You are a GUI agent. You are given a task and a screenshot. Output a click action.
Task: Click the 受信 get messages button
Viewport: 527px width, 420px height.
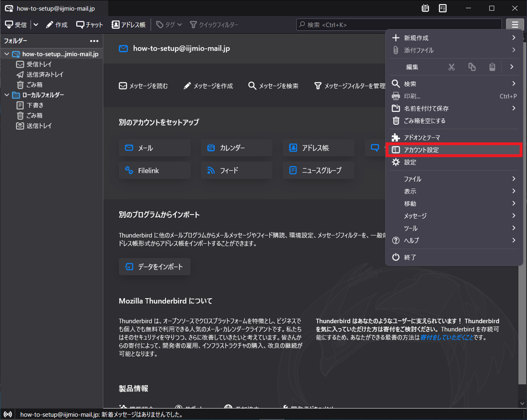point(16,25)
